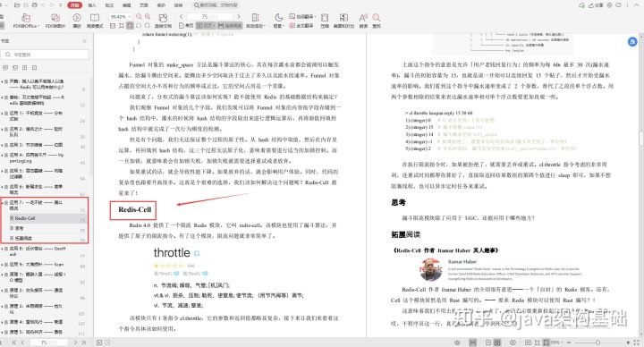
Task: Click the speaker icon beside throttle heading
Action: 197,253
